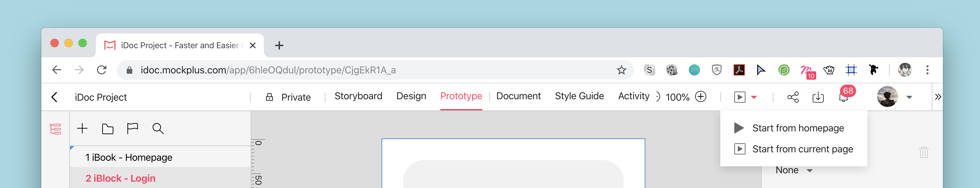Viewport: 980px width, 188px height.
Task: Click the download icon in top toolbar
Action: (x=818, y=97)
